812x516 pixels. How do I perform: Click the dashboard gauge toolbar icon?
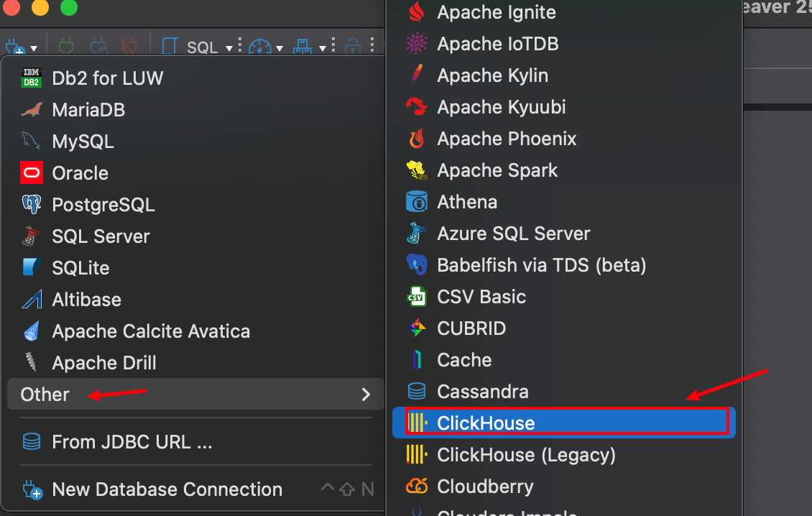260,47
